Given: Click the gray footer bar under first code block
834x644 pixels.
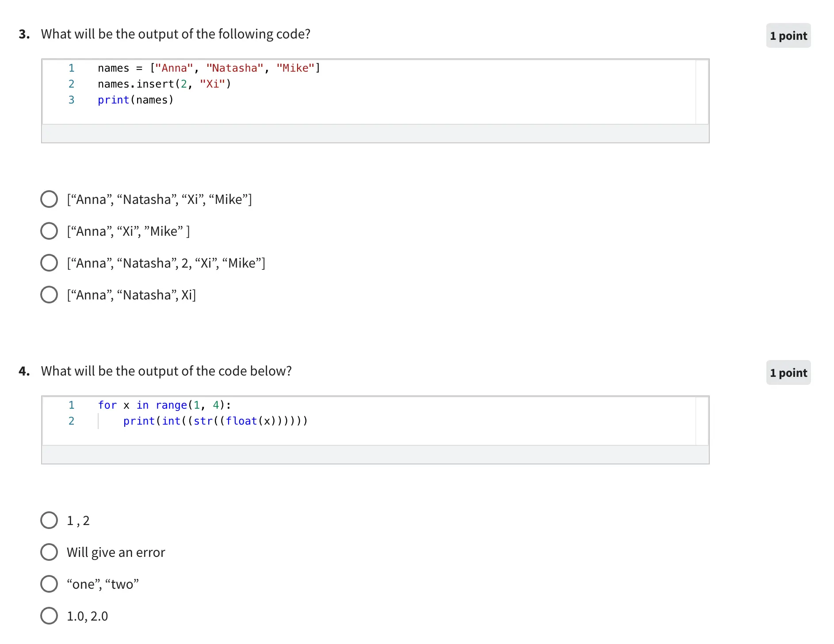Looking at the screenshot, I should (x=375, y=134).
